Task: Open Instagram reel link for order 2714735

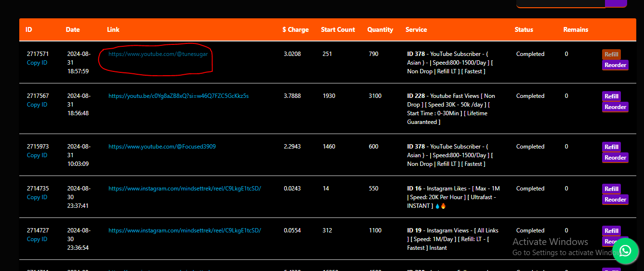Action: (184, 189)
